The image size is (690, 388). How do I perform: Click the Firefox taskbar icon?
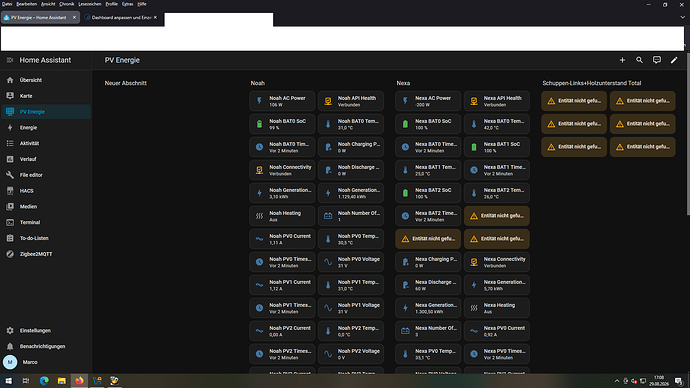click(79, 381)
